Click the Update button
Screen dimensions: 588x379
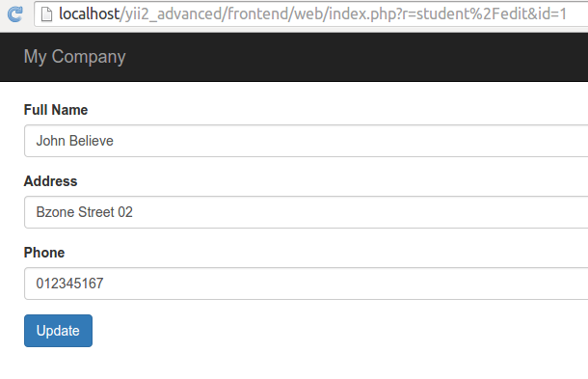point(58,331)
